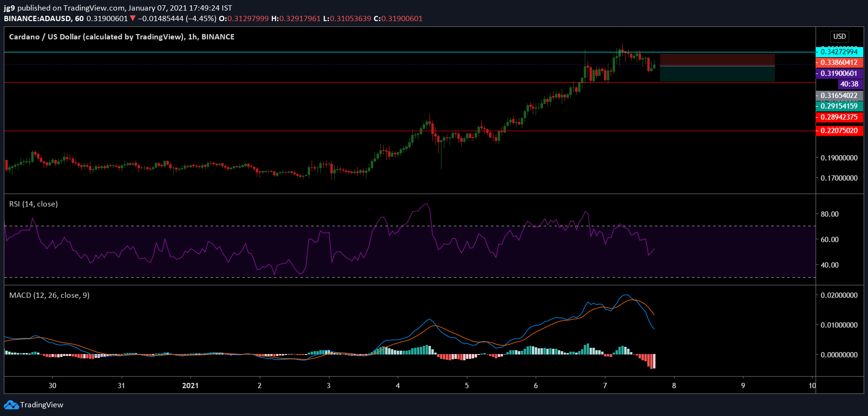
Task: Click the 30 date label on time axis
Action: point(52,386)
